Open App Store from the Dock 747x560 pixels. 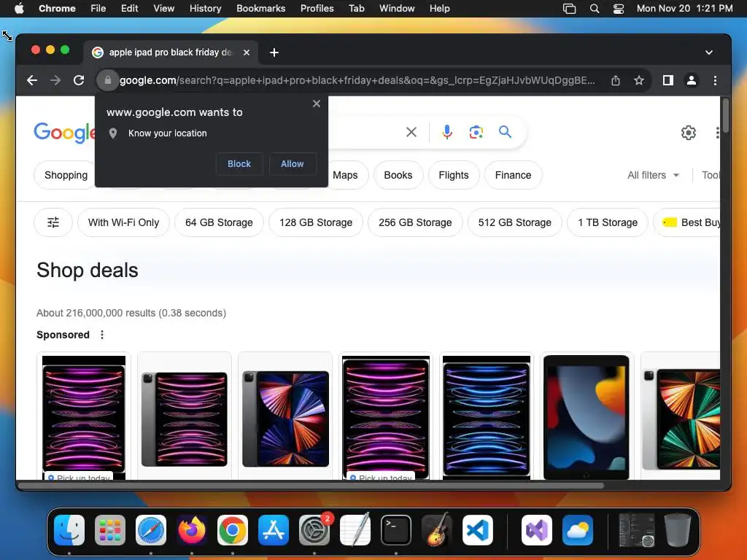tap(274, 530)
